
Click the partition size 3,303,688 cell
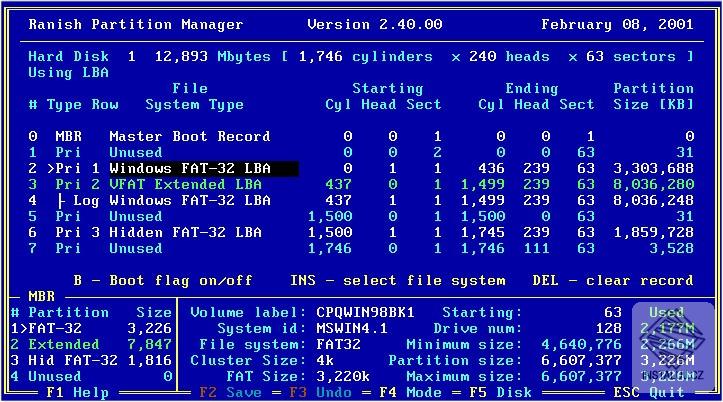653,168
